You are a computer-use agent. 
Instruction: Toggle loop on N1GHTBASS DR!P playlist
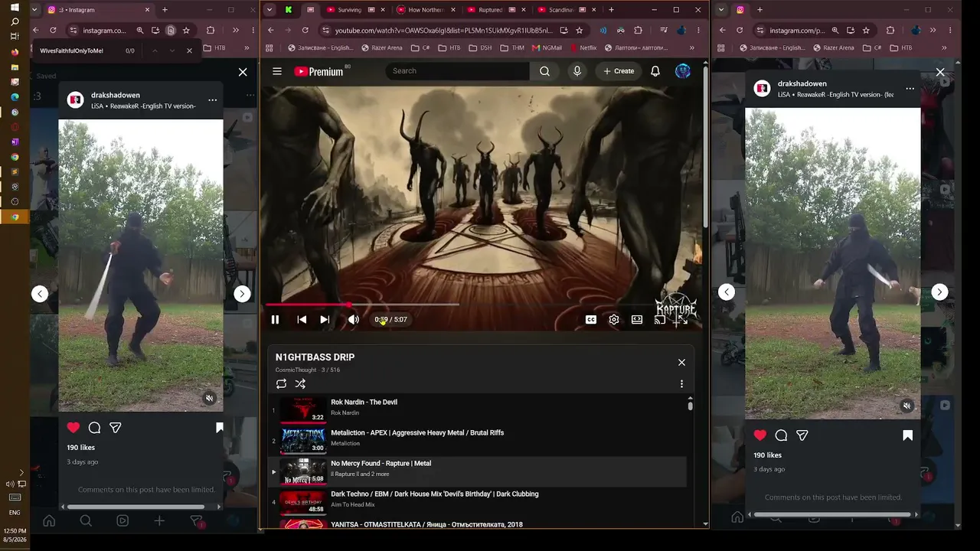point(281,384)
